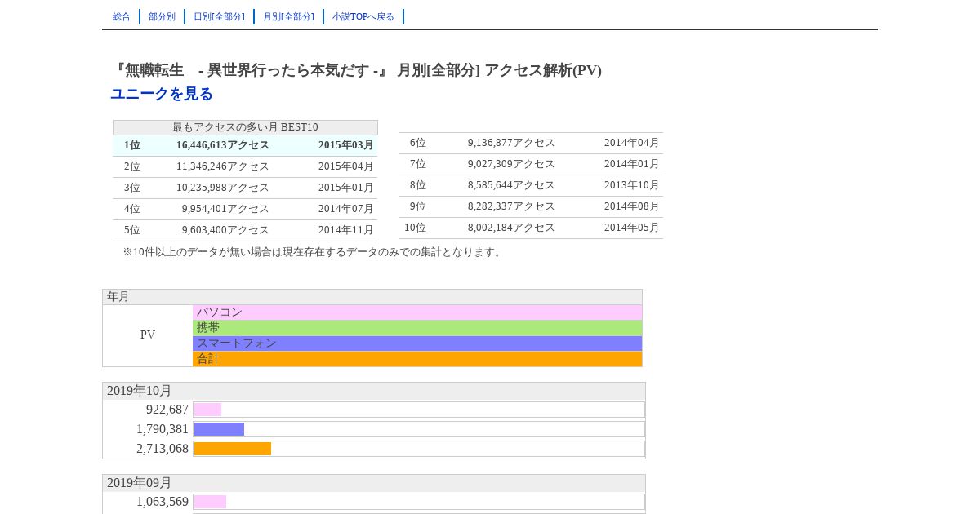The image size is (980, 514).
Task: Select 9,603,400アクセス value
Action: tap(225, 230)
